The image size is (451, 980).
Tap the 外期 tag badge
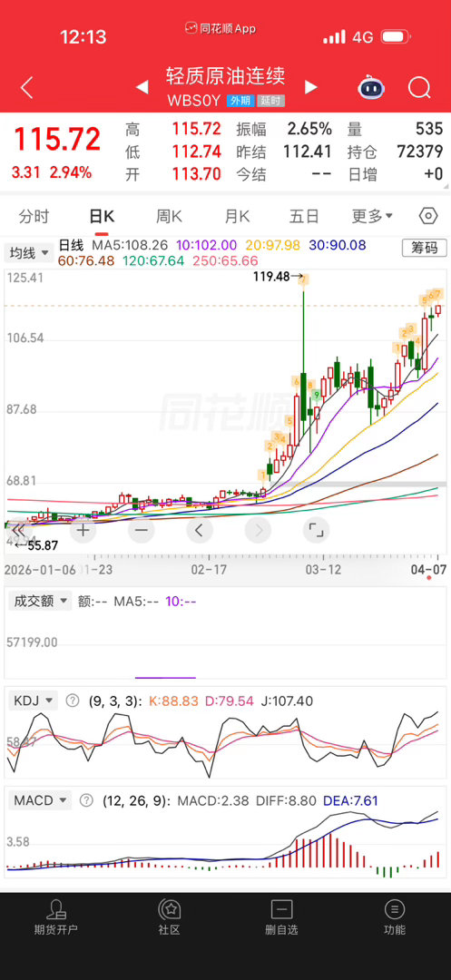240,101
